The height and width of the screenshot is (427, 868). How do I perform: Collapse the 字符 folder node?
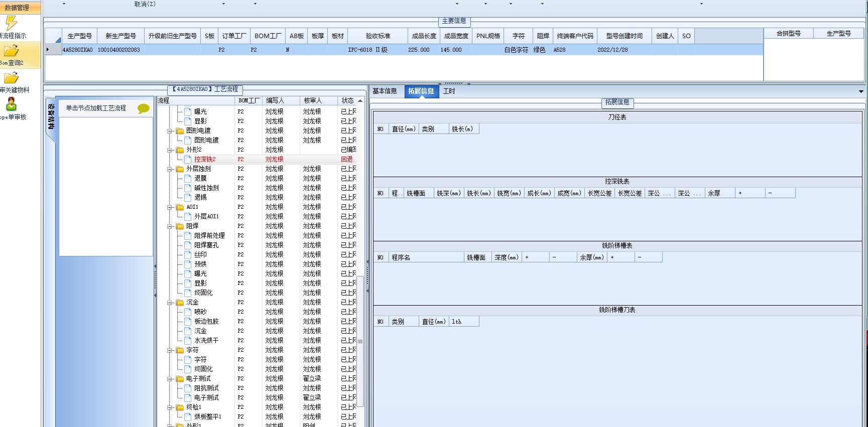[x=170, y=350]
